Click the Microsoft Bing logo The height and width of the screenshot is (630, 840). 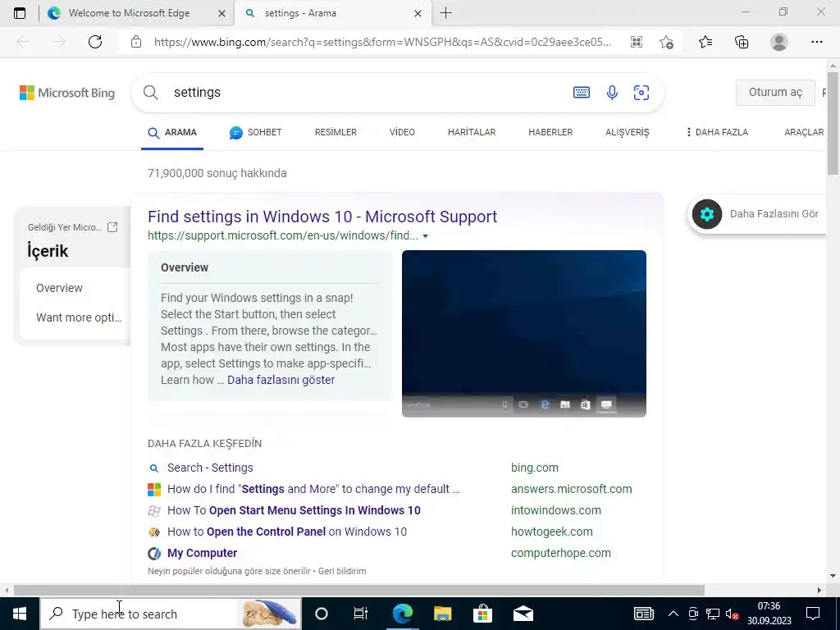click(x=67, y=93)
